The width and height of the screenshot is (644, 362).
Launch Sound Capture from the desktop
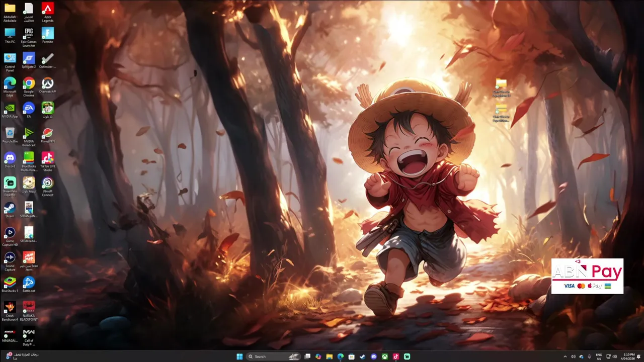10,261
